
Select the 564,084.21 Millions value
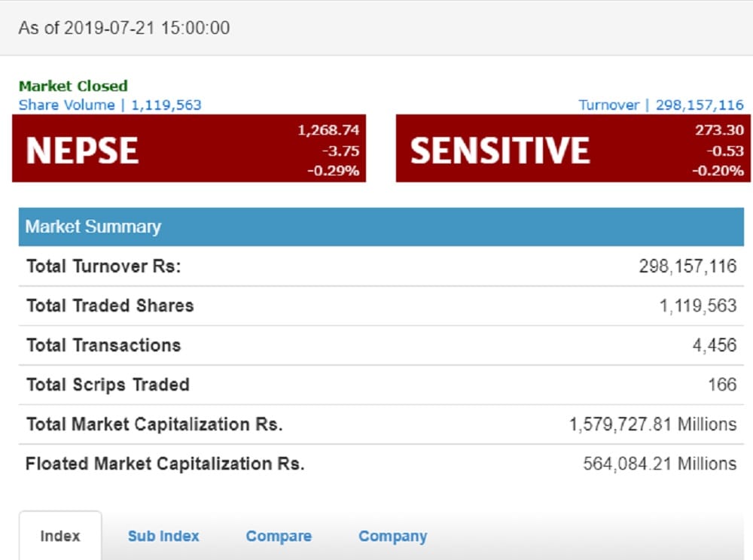(x=660, y=464)
